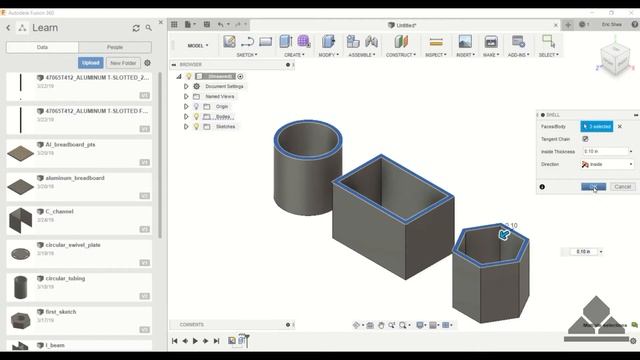Select the 3D Print make icon
Viewport: 640px width, 360px height.
coord(491,42)
